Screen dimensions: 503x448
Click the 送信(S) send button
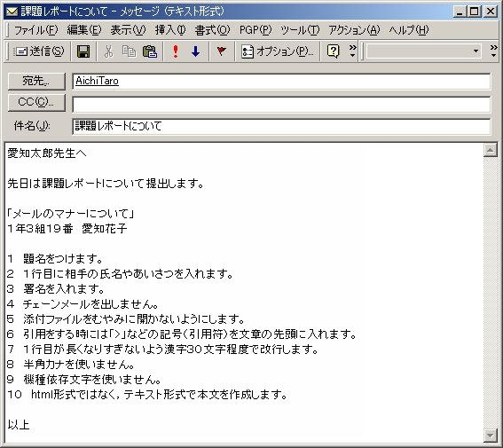point(39,51)
